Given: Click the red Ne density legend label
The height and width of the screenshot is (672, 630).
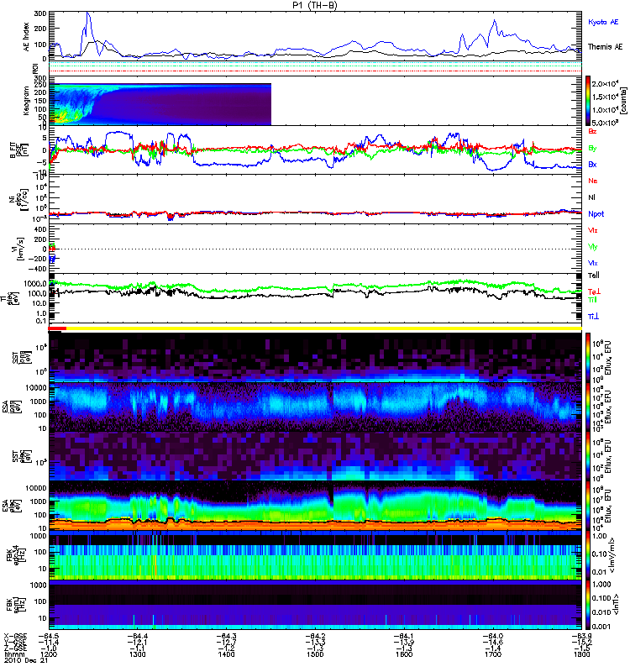Looking at the screenshot, I should (x=593, y=181).
